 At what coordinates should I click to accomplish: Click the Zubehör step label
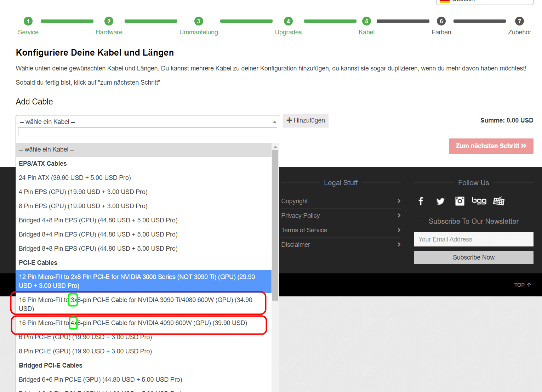tap(519, 32)
